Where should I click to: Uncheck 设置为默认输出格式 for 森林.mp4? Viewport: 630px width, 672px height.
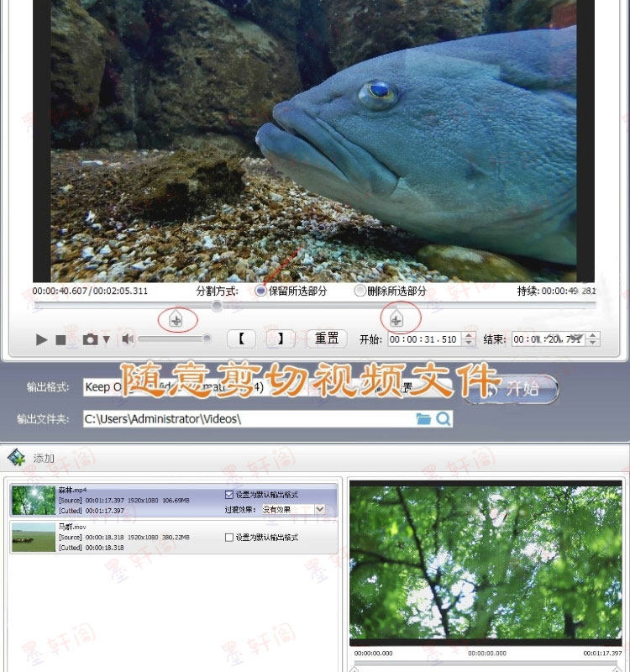click(x=228, y=495)
